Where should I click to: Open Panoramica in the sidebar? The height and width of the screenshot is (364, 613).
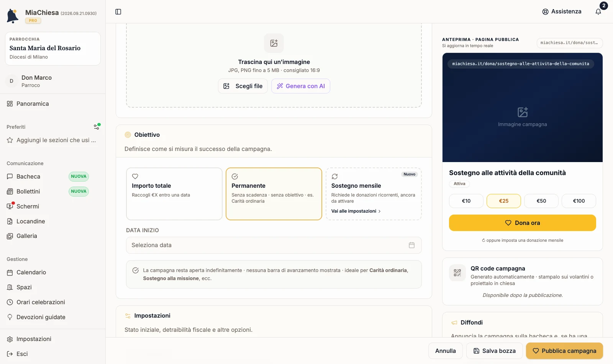click(53, 104)
